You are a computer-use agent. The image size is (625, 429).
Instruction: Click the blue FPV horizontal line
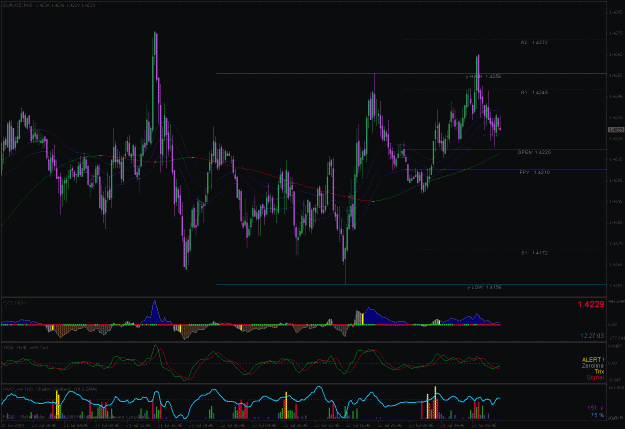coord(506,169)
